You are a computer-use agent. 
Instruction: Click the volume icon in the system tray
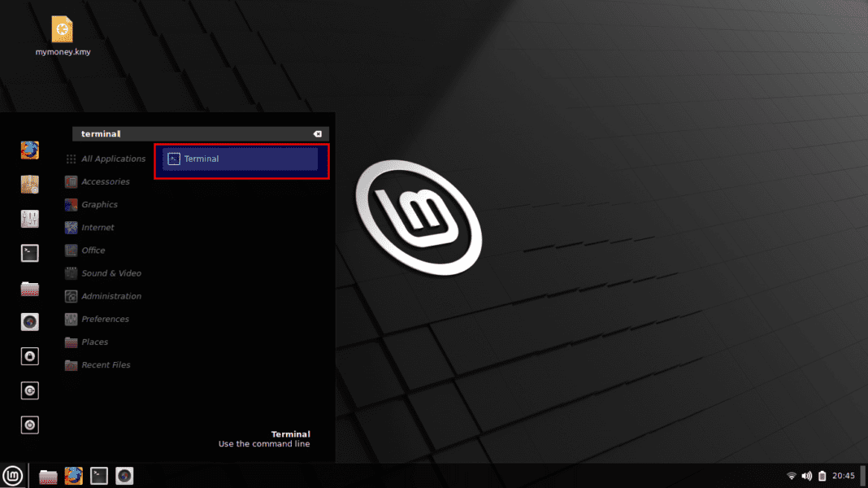[806, 476]
